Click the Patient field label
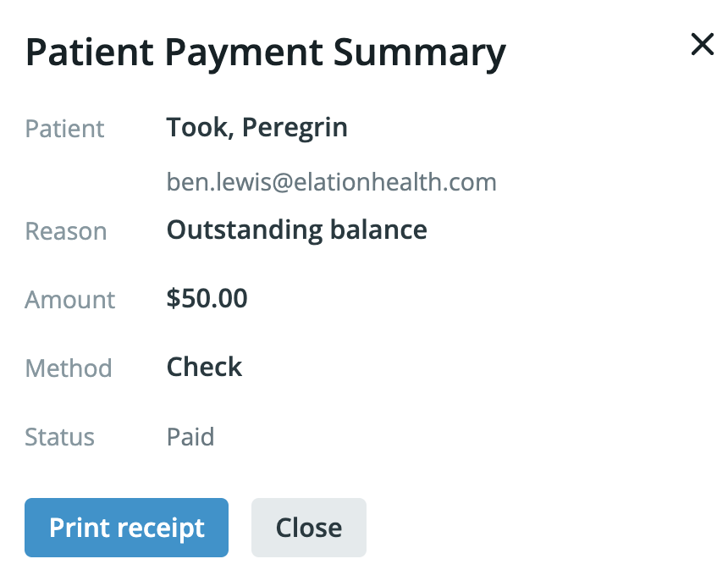Image resolution: width=728 pixels, height=581 pixels. pyautogui.click(x=65, y=129)
